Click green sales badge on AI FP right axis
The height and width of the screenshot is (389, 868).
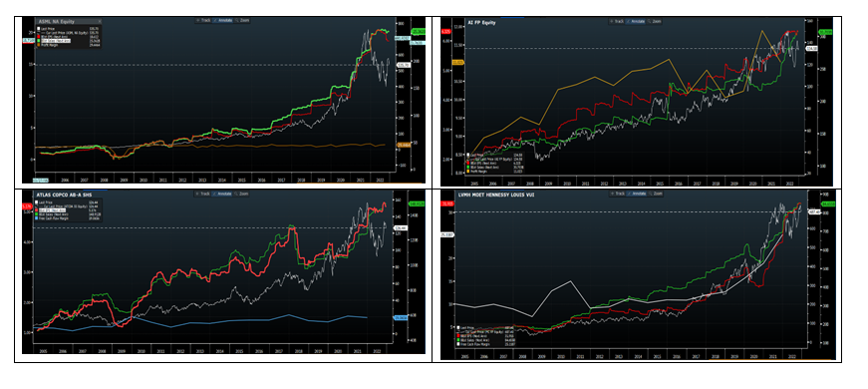click(825, 32)
